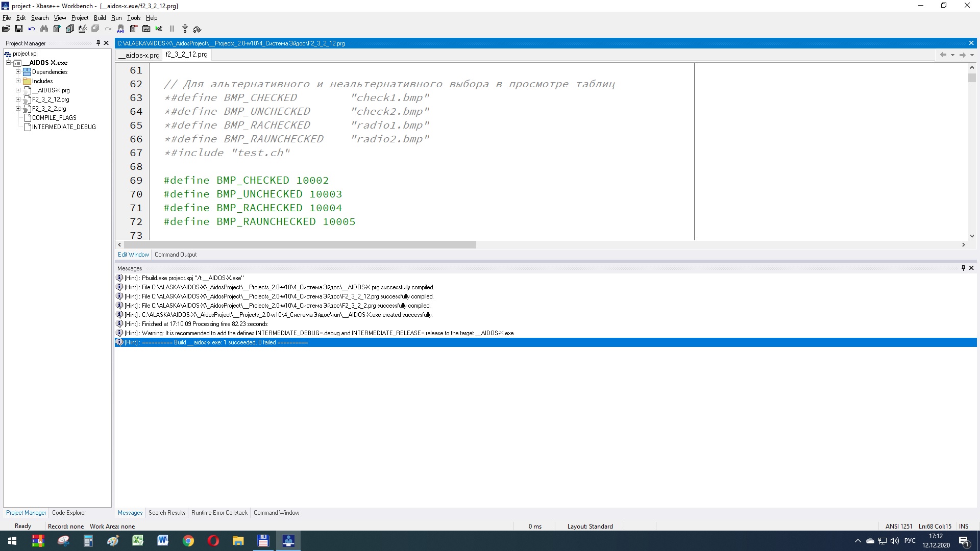This screenshot has width=980, height=551.
Task: Click the Run project toolbar icon
Action: click(160, 28)
